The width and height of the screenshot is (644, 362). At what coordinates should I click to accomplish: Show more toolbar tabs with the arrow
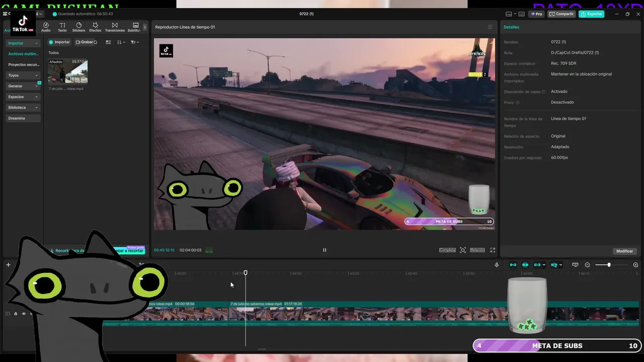point(145,27)
